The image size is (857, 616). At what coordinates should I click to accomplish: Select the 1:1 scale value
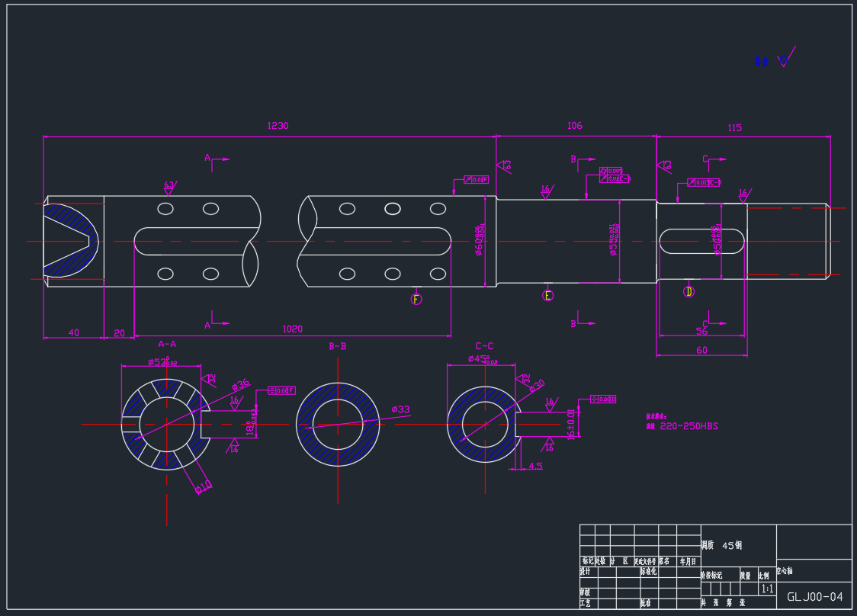(767, 589)
